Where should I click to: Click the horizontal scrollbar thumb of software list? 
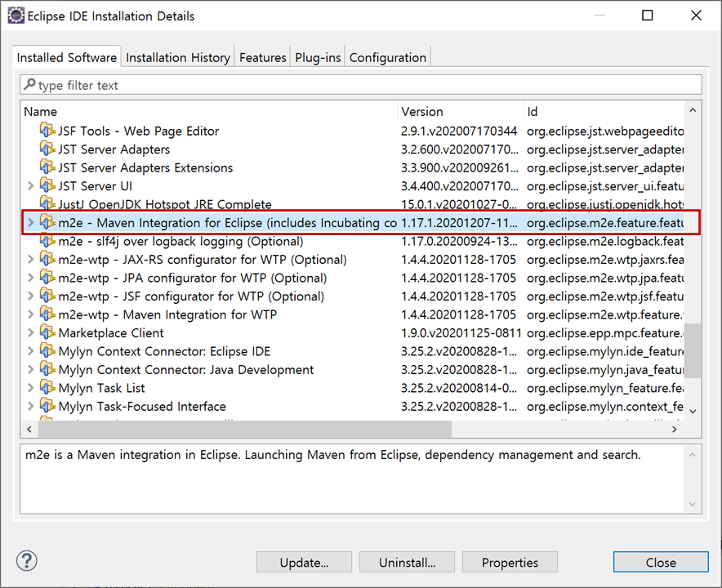coord(245,429)
